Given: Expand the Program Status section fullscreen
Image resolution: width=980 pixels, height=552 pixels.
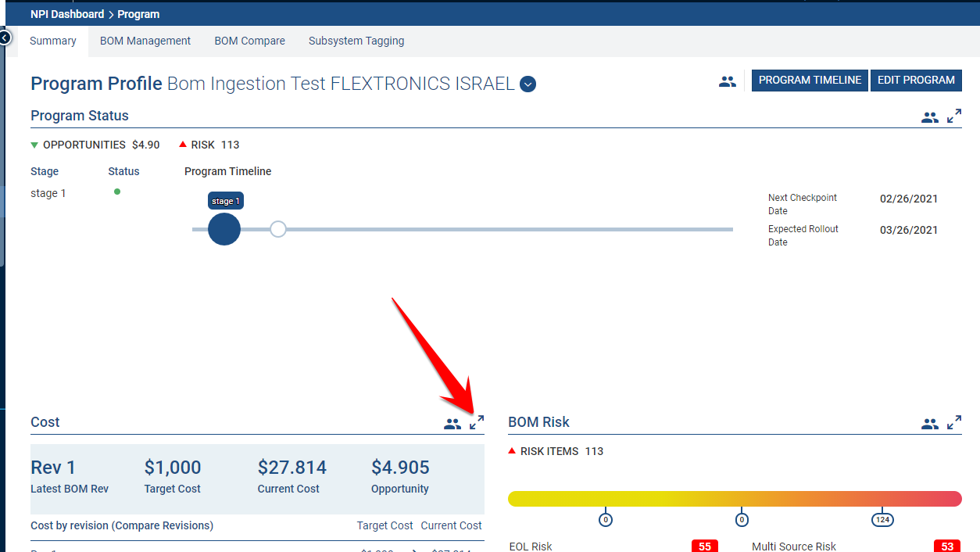Looking at the screenshot, I should click(x=954, y=116).
